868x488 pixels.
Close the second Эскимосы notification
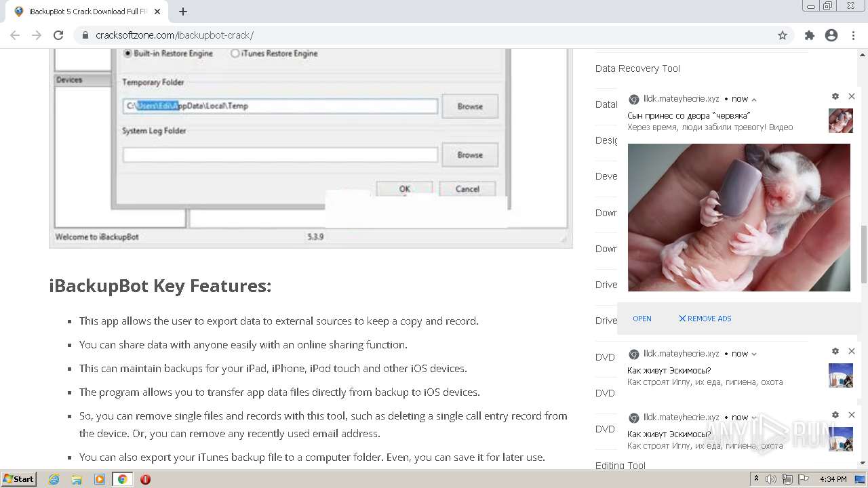[x=852, y=351]
